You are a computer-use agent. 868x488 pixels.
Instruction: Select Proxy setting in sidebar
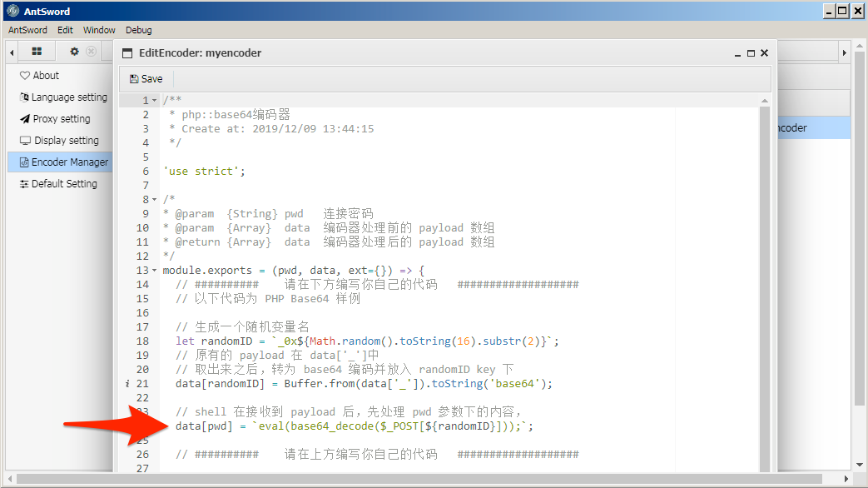pyautogui.click(x=62, y=118)
